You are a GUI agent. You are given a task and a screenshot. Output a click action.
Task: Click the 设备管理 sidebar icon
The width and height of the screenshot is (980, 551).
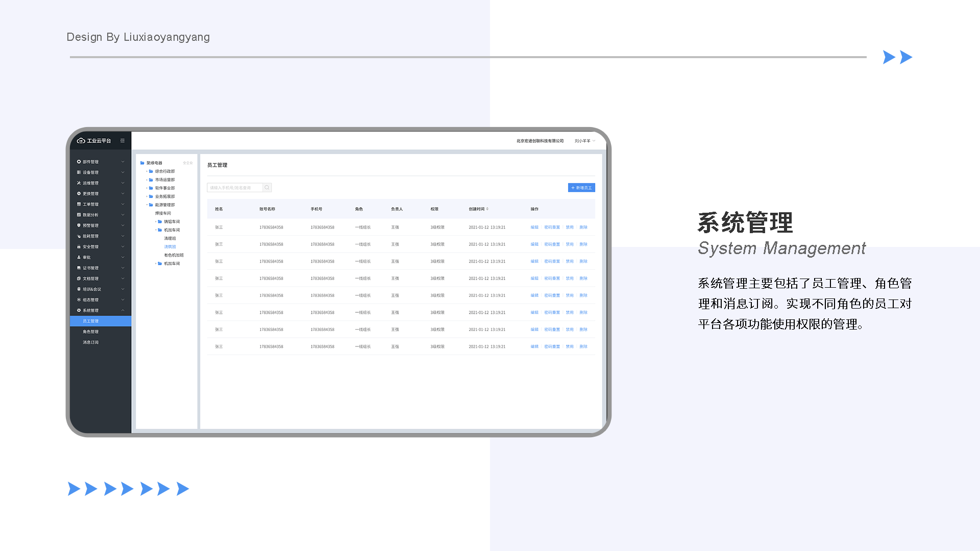[x=79, y=172]
